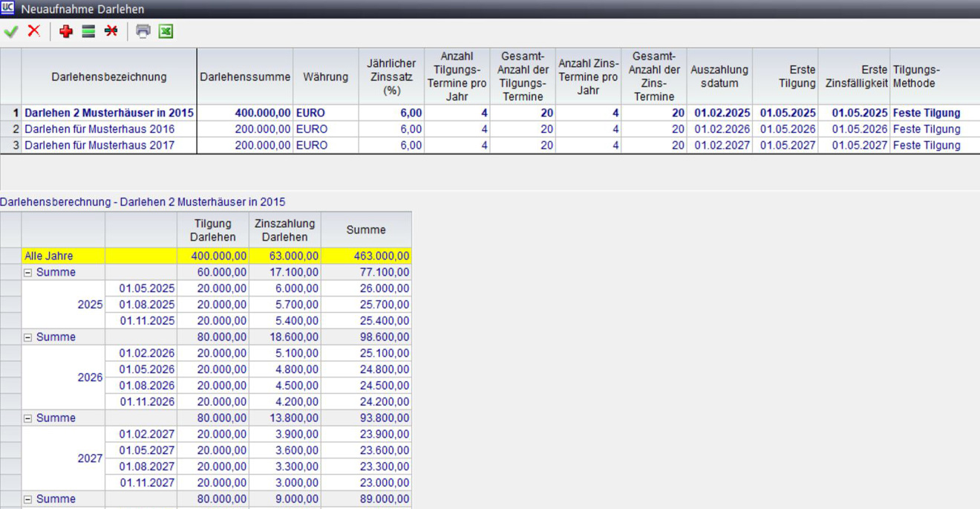
Task: Export to Excel using the spreadsheet icon
Action: (166, 31)
